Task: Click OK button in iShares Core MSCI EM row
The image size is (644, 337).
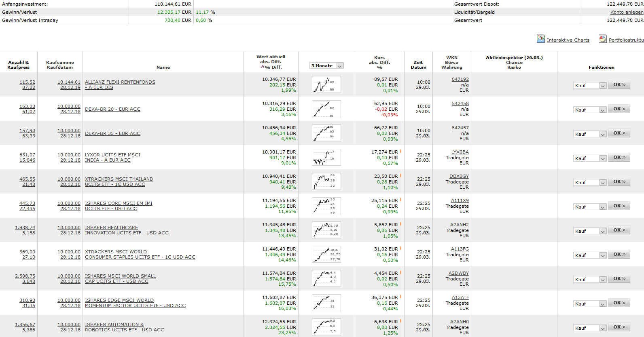Action: click(619, 206)
